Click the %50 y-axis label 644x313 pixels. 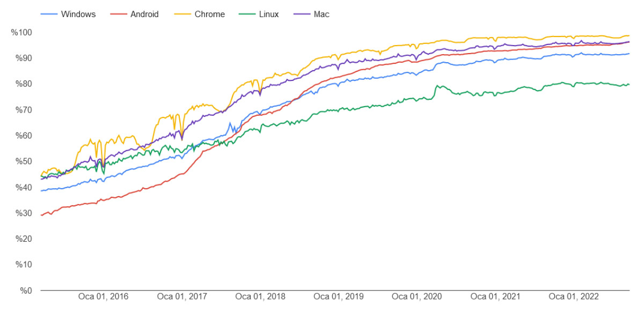click(24, 161)
